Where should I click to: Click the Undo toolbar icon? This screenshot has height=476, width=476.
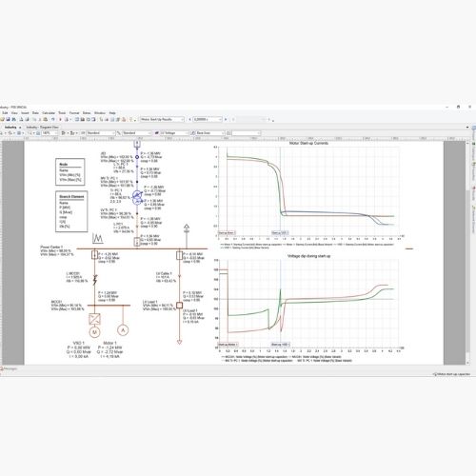[53, 119]
